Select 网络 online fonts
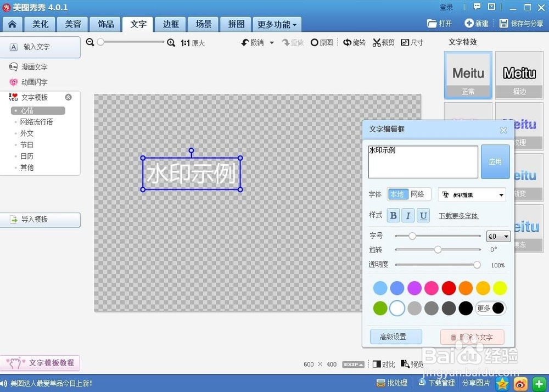 tap(417, 194)
